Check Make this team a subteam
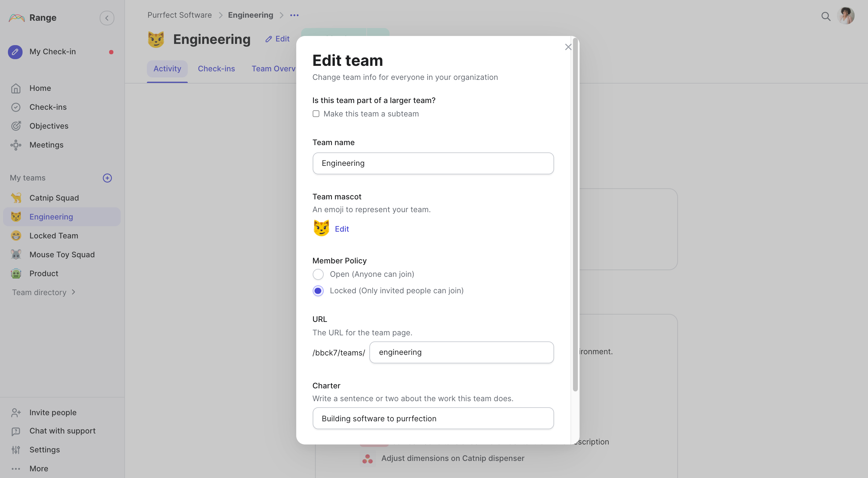 click(x=316, y=114)
